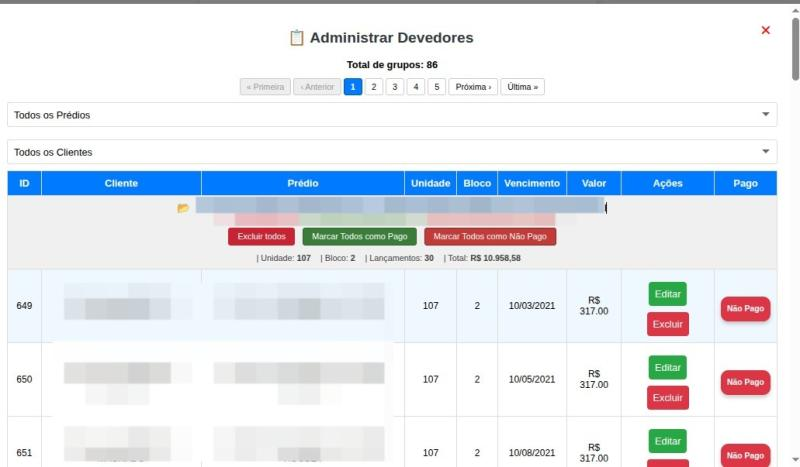Click the ID cell 650
Screen dimensions: 800x467
tap(24, 379)
